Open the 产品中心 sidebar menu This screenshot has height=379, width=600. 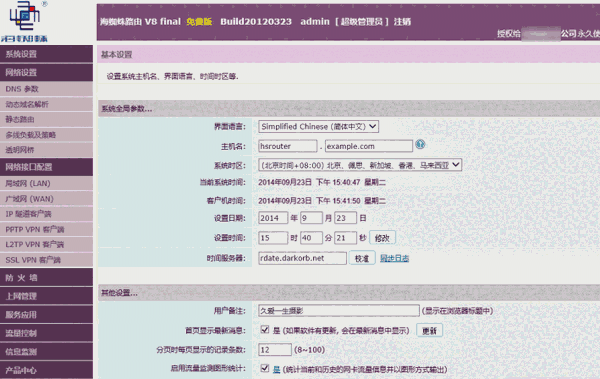[46, 370]
